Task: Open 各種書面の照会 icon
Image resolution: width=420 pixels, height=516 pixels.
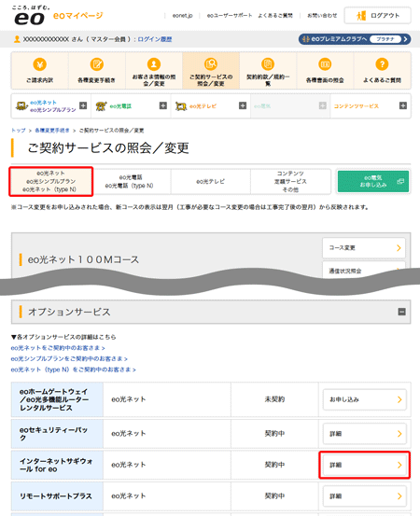Action: tap(325, 64)
